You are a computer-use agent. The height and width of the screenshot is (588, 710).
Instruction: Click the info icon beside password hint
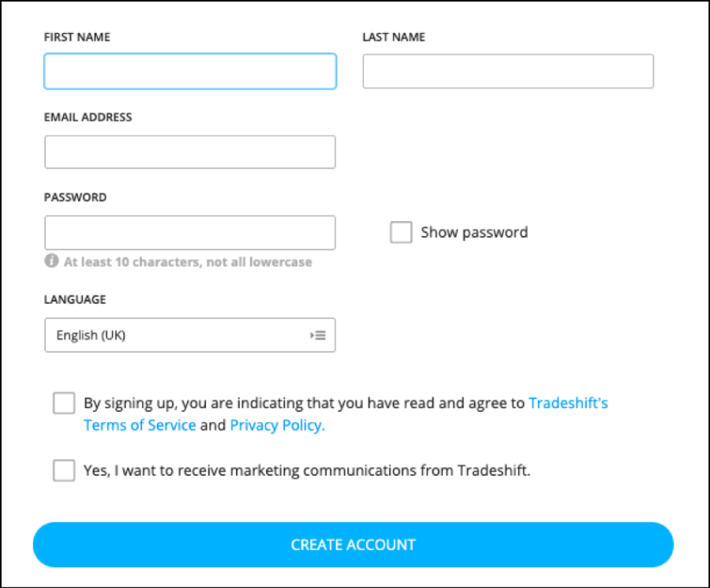tap(51, 261)
